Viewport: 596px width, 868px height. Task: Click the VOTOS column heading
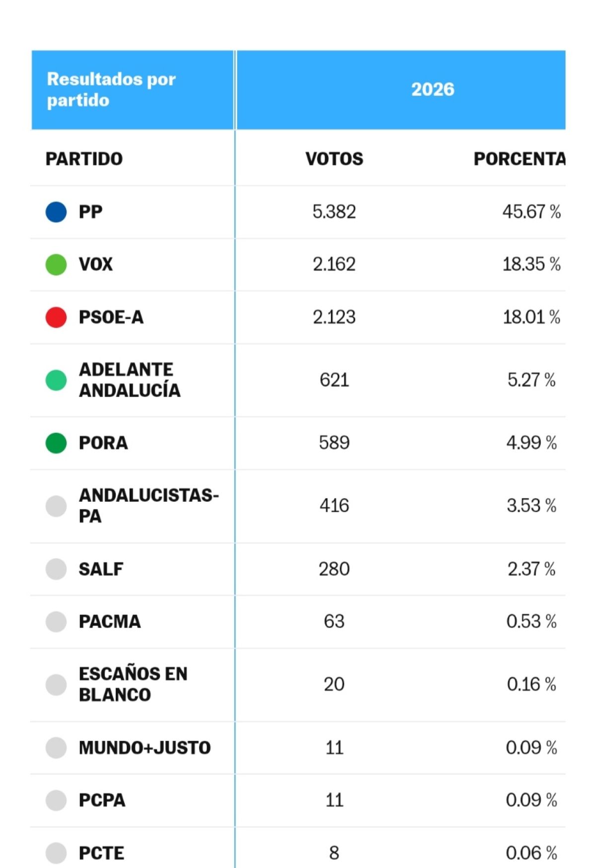coord(334,159)
